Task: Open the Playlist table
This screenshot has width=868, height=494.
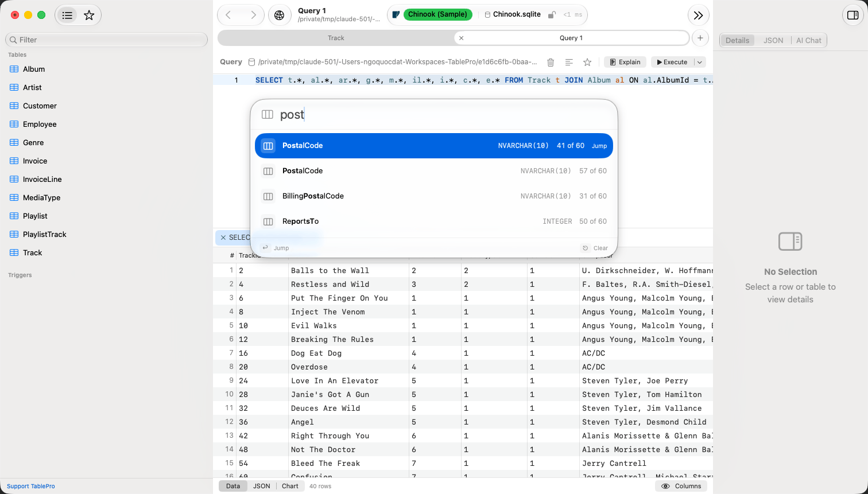Action: (x=35, y=216)
